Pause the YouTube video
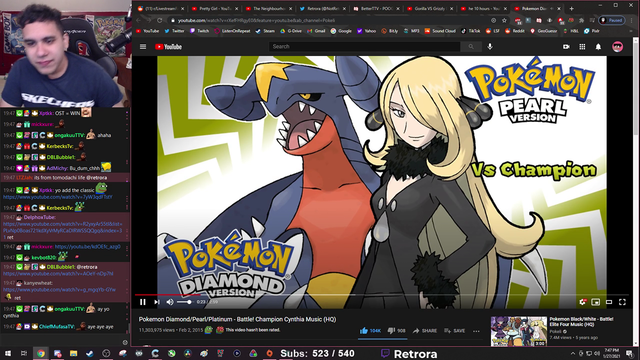 tap(142, 302)
